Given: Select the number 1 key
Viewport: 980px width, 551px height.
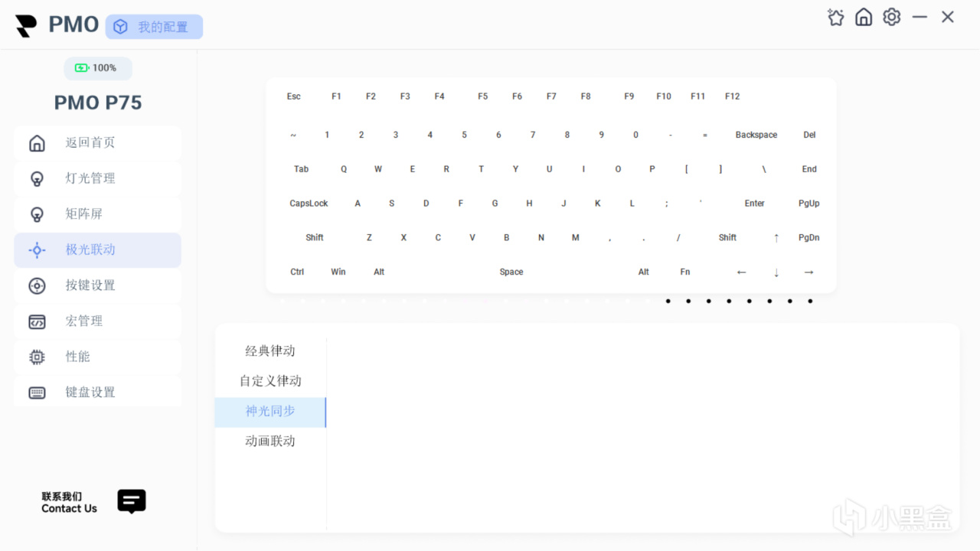Looking at the screenshot, I should (327, 135).
